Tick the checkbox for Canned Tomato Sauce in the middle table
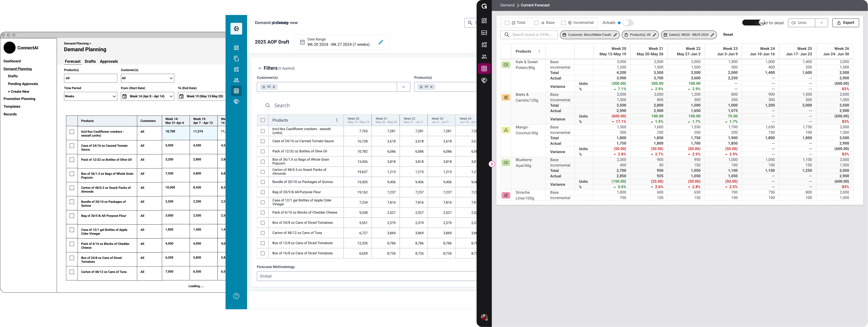This screenshot has width=868, height=327. pyautogui.click(x=263, y=141)
